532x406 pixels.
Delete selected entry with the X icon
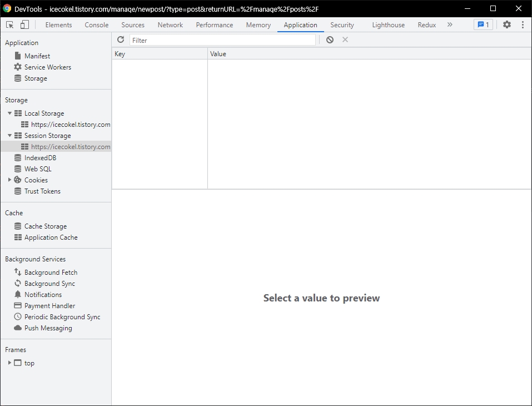[345, 39]
